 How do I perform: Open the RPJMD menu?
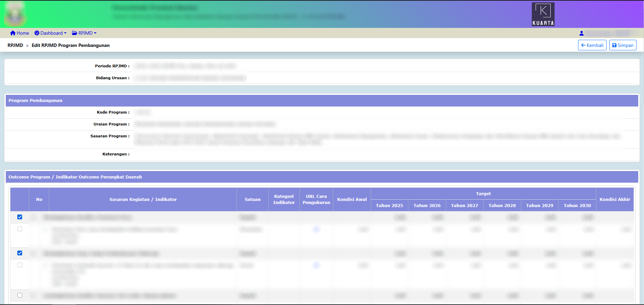click(84, 33)
